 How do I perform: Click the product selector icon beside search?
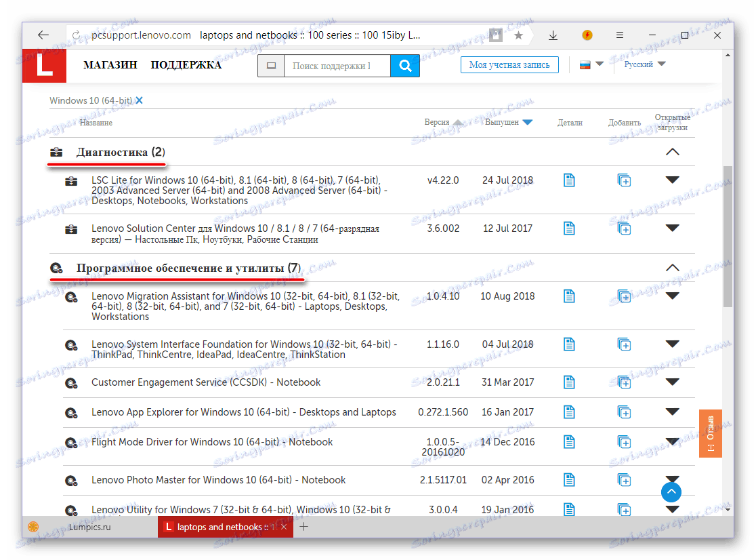[x=272, y=66]
